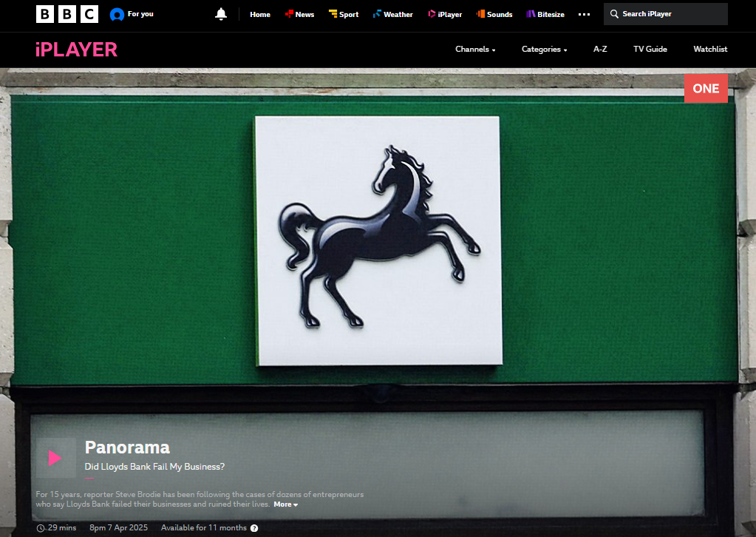Viewport: 756px width, 537px height.
Task: Click the '29 mins' duration text
Action: point(62,528)
